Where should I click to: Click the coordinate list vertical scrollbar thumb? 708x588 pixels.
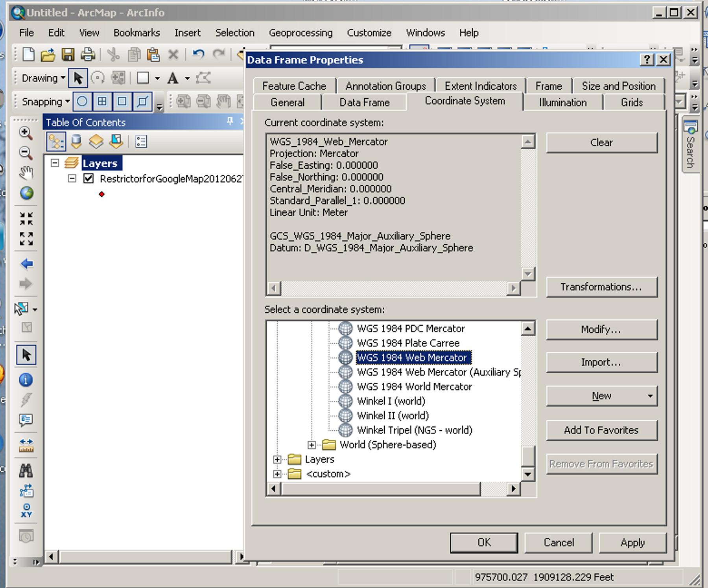tap(528, 456)
